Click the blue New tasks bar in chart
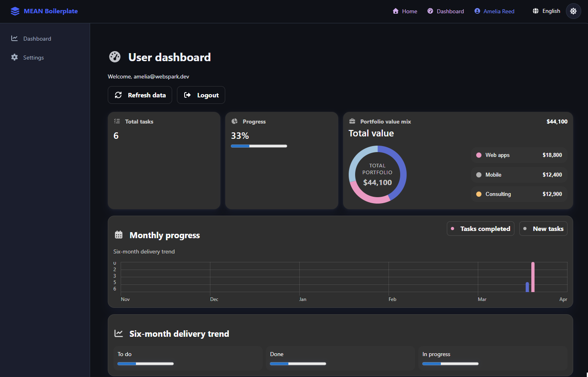Image resolution: width=588 pixels, height=377 pixels. click(527, 287)
